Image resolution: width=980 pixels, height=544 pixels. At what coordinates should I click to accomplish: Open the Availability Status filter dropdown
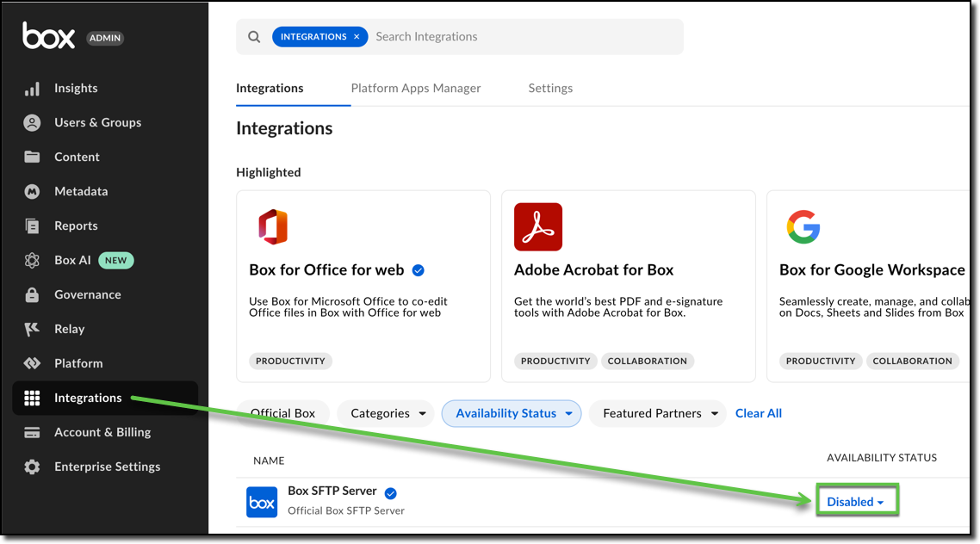512,413
